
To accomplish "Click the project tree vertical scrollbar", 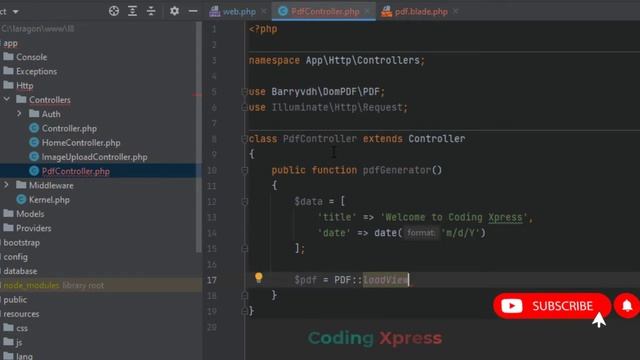I will point(199,137).
